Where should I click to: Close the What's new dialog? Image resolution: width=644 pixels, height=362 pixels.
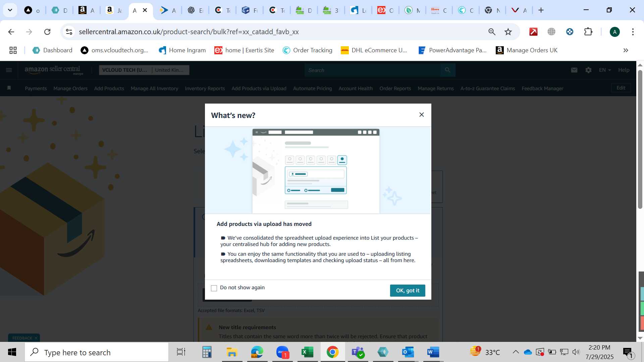(422, 115)
